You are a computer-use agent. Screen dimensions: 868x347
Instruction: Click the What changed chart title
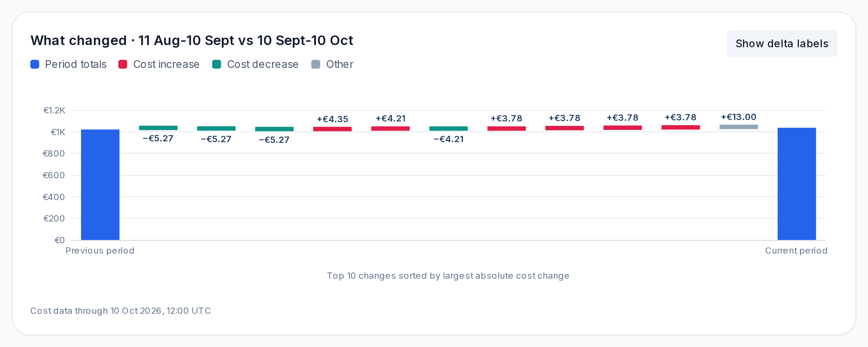pyautogui.click(x=192, y=40)
